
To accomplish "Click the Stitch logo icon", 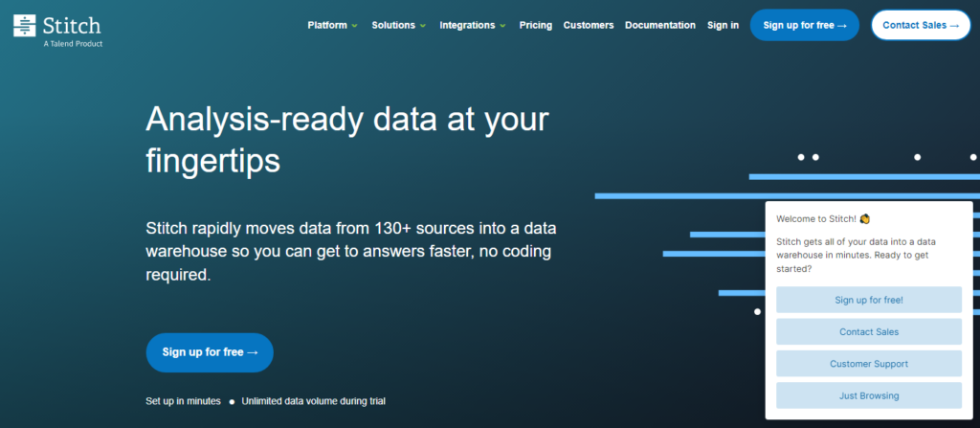I will 24,26.
